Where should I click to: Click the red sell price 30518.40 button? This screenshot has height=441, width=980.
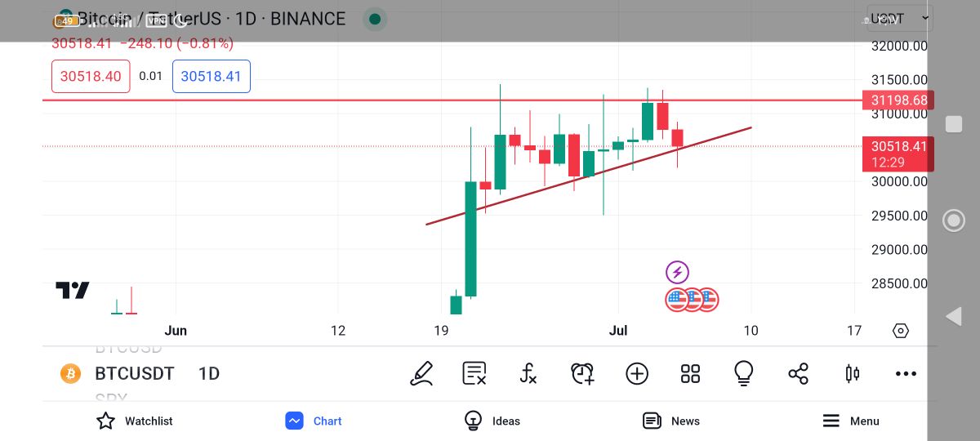pos(91,76)
